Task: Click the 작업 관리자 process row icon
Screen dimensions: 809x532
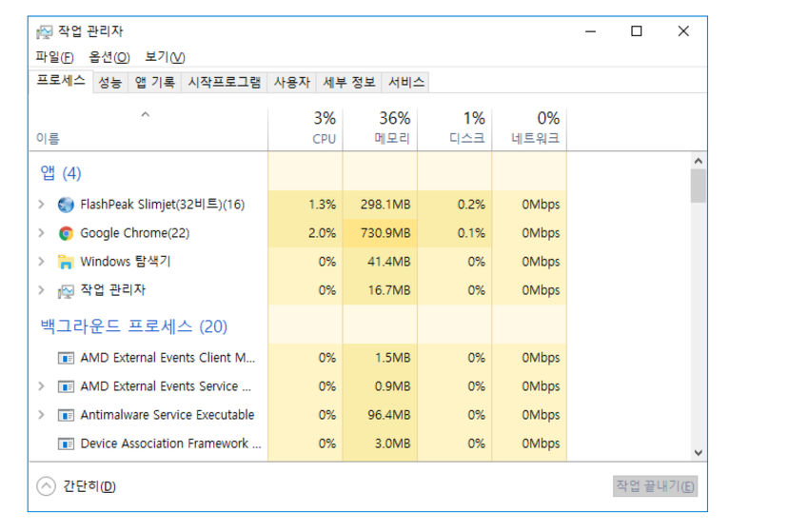Action: [x=66, y=290]
